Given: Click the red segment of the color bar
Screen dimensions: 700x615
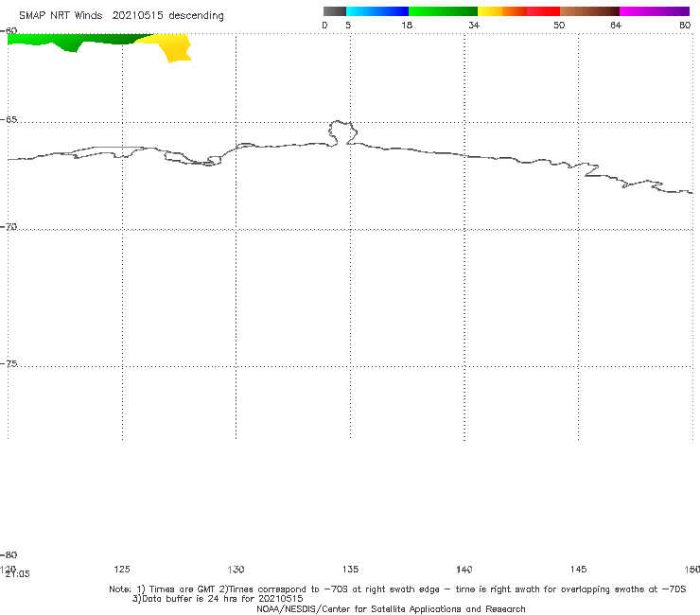Looking at the screenshot, I should tap(543, 11).
